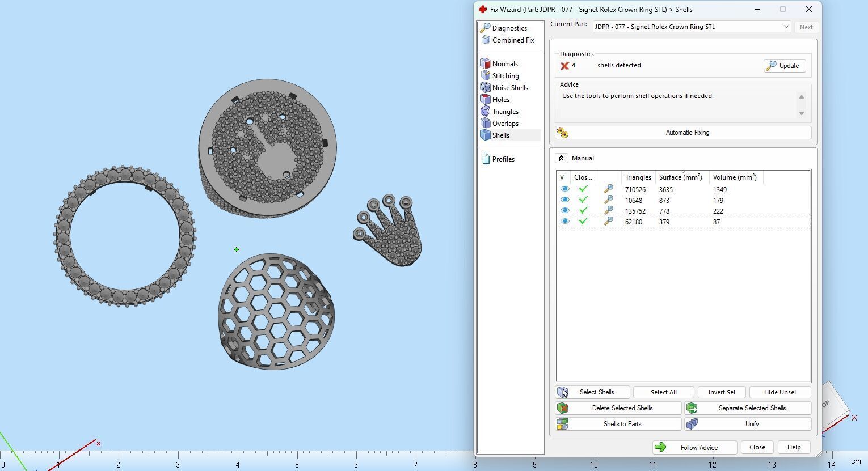Click the Update diagnostics button
The width and height of the screenshot is (868, 471).
[784, 66]
